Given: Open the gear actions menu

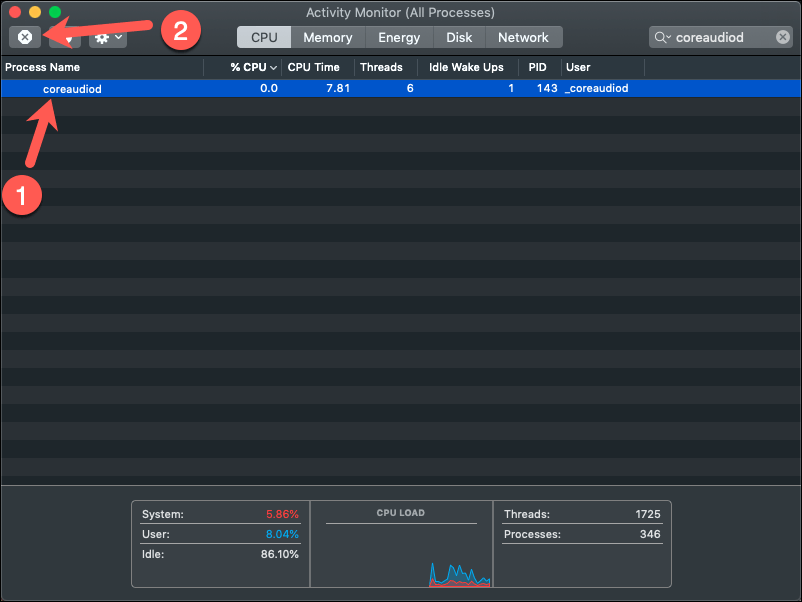Looking at the screenshot, I should (x=108, y=37).
